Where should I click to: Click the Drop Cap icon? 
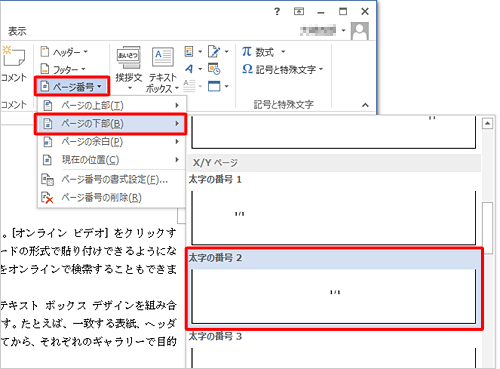(x=189, y=86)
